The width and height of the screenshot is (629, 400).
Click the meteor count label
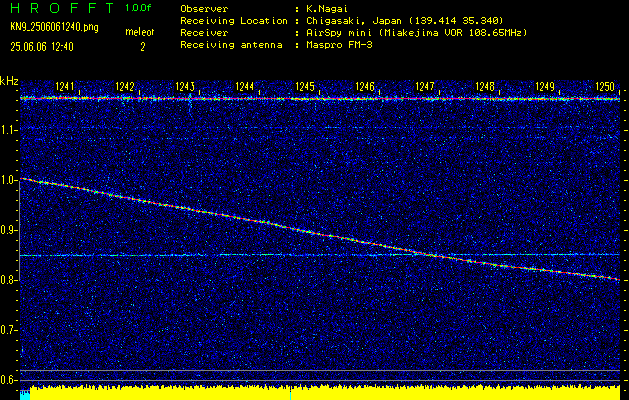pos(140,32)
